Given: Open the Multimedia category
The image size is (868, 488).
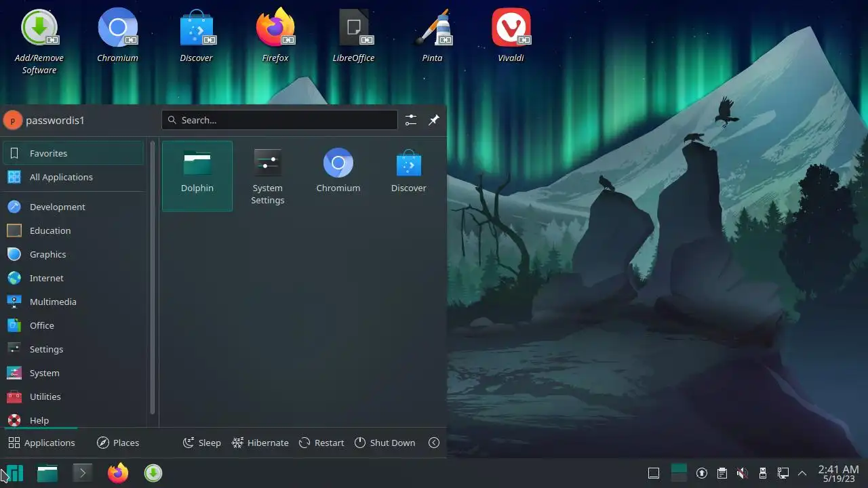Looking at the screenshot, I should (x=73, y=302).
